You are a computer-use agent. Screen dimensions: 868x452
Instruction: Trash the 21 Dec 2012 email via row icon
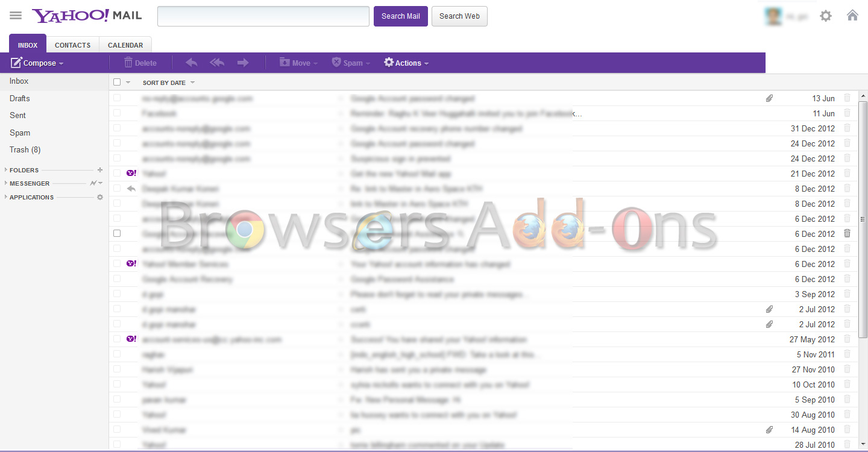(848, 173)
